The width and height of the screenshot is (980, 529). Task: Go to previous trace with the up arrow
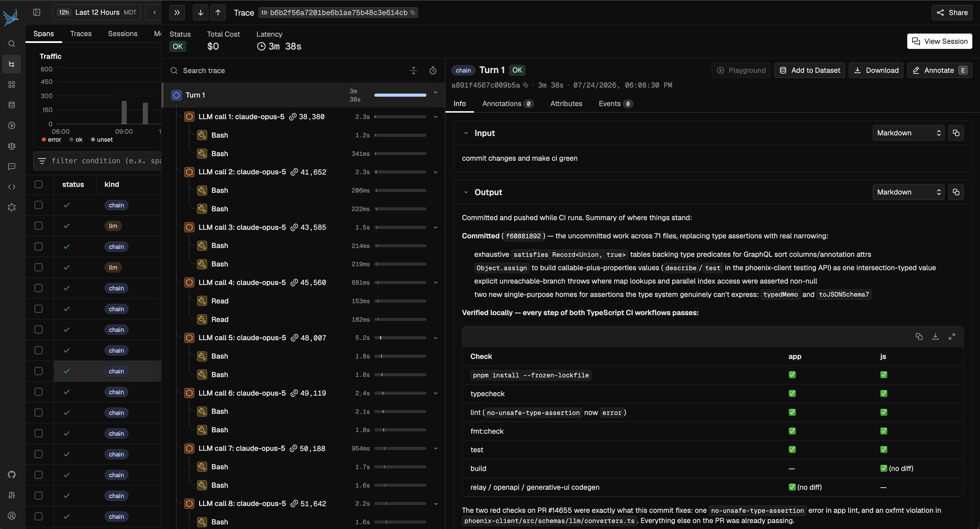[x=218, y=13]
